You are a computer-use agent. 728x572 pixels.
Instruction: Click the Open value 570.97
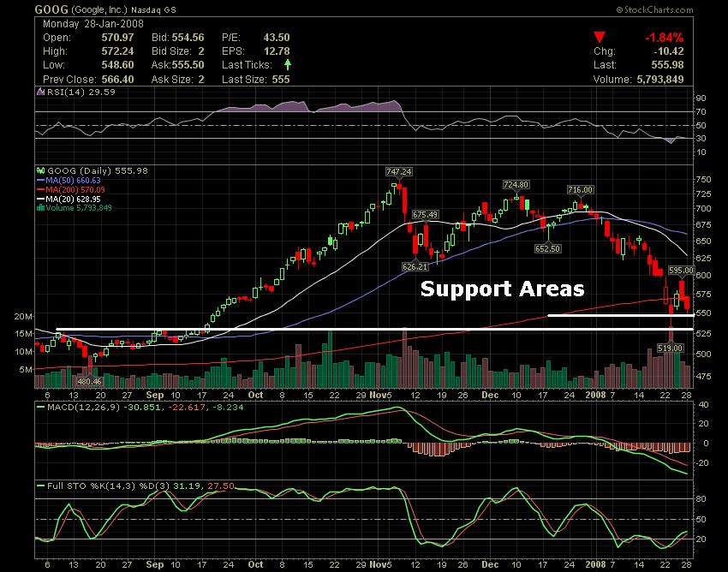[x=117, y=38]
